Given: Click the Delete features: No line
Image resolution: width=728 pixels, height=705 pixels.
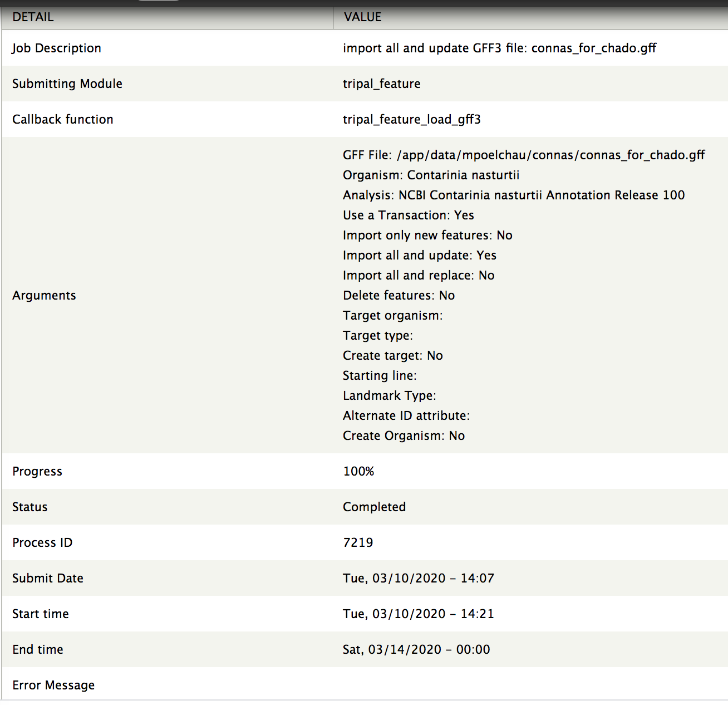Looking at the screenshot, I should [x=399, y=296].
